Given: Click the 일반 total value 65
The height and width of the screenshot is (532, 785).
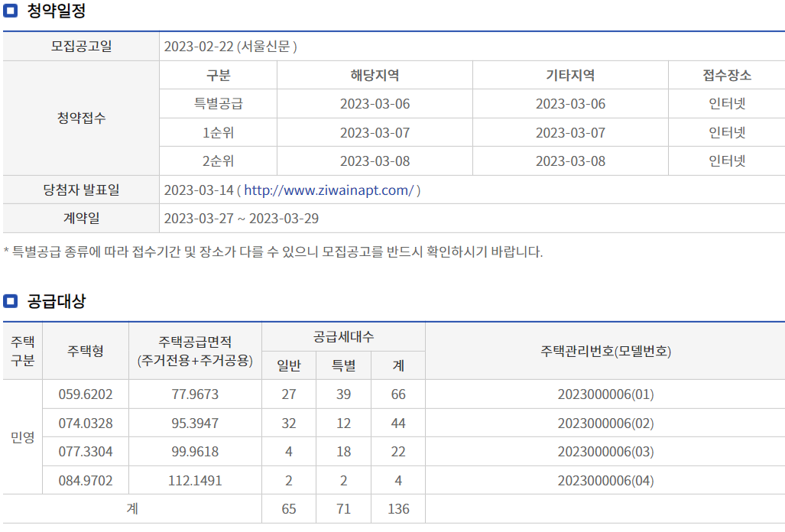Looking at the screenshot, I should pos(289,509).
